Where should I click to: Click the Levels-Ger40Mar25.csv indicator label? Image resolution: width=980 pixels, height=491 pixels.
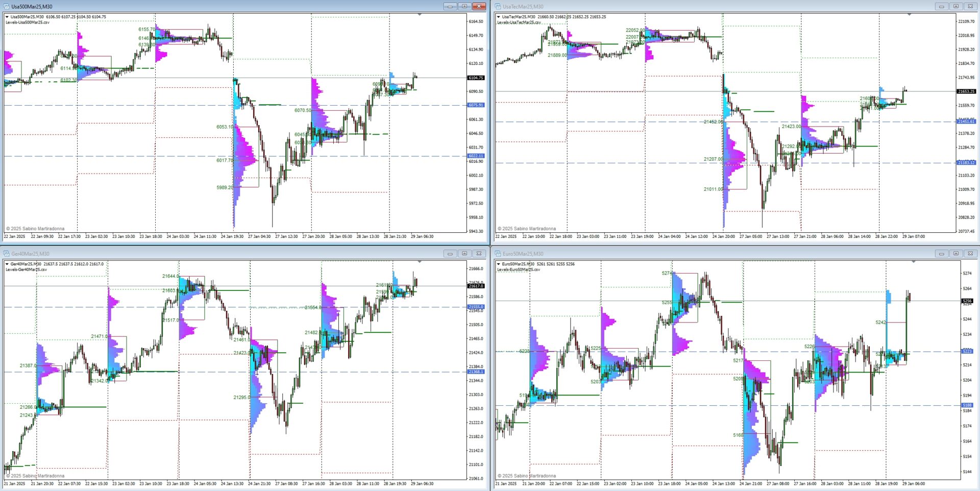(26, 269)
